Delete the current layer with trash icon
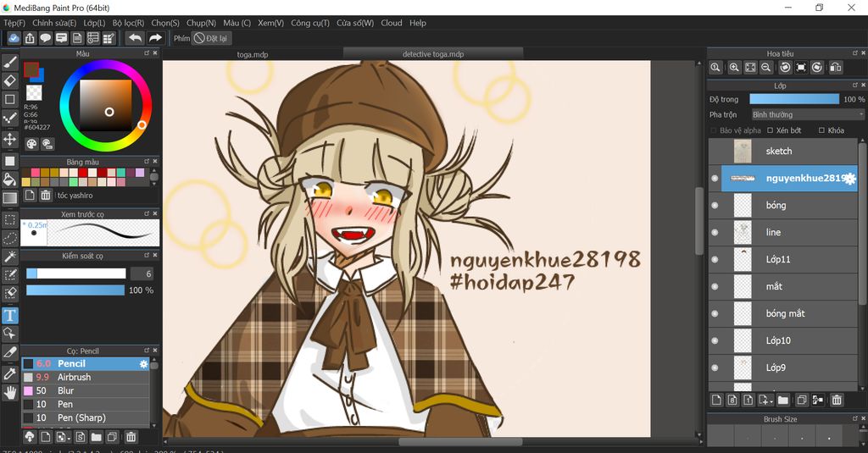 tap(837, 400)
